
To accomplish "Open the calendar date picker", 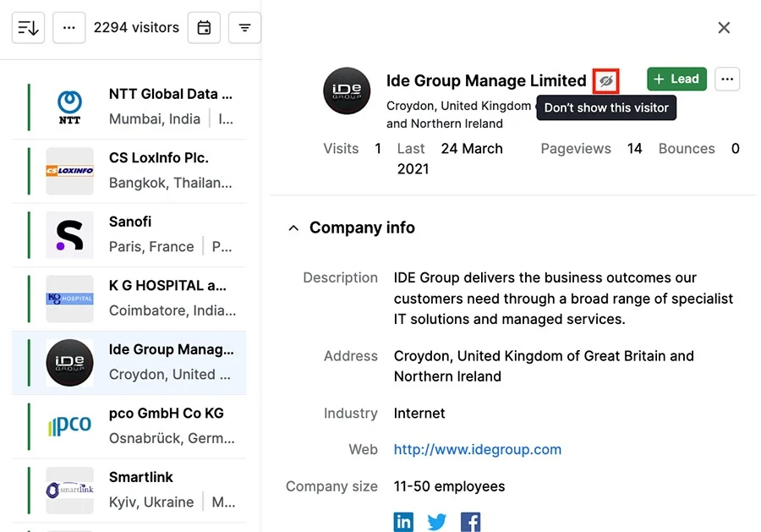I will pos(204,28).
